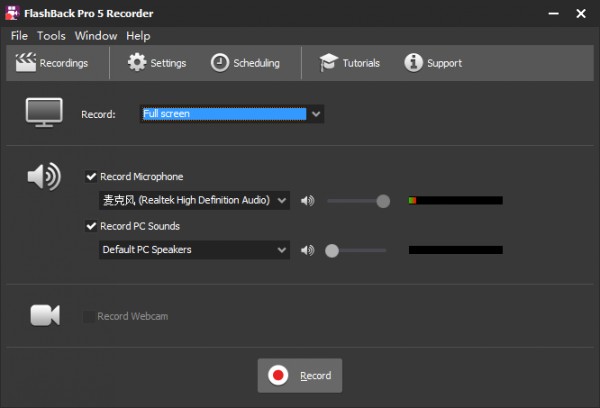Open the File menu
The image size is (600, 408).
tap(19, 36)
